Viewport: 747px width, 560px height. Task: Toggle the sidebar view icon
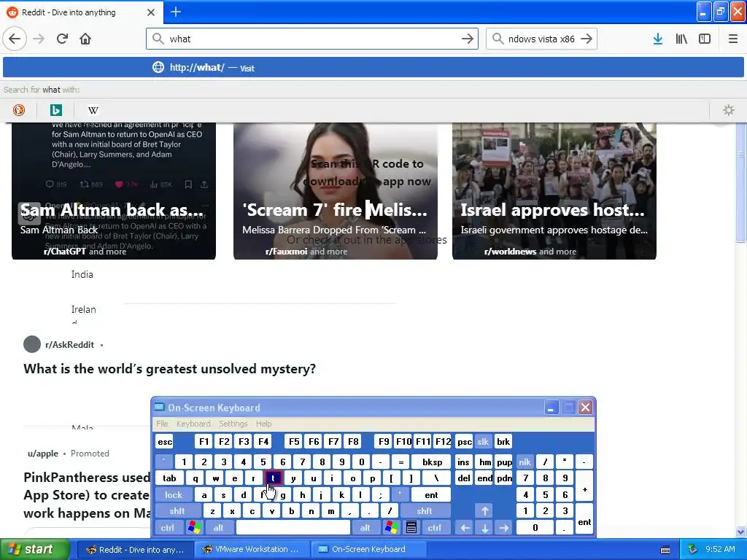(x=705, y=39)
